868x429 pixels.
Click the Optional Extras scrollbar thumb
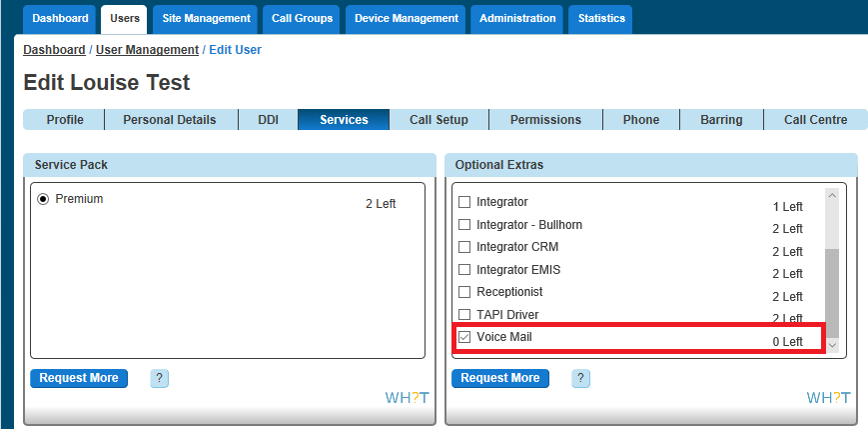pos(832,293)
